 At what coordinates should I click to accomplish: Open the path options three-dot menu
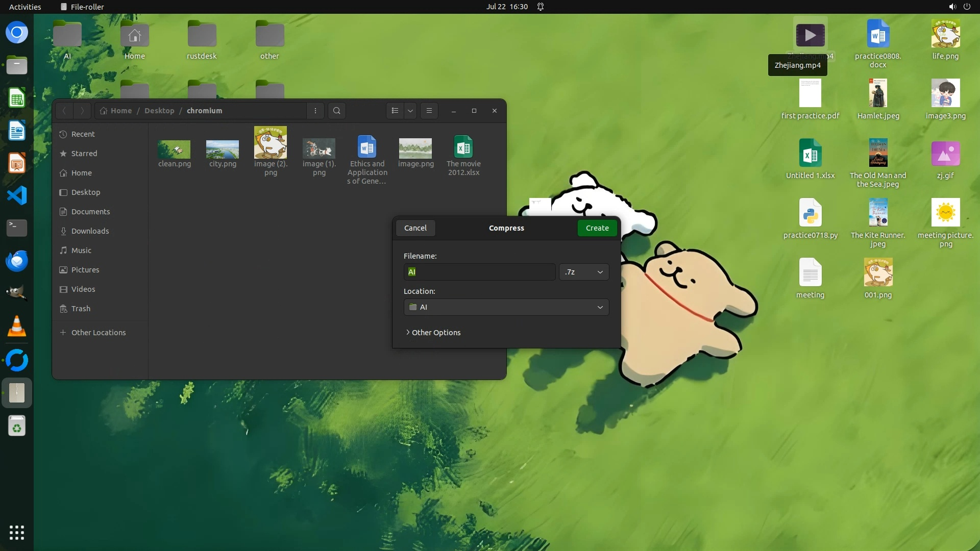point(315,111)
